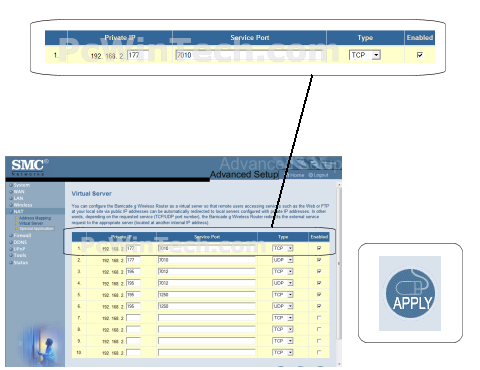Enable the unchecked checkbox in row 10
Screen dimensions: 480x370
319,352
